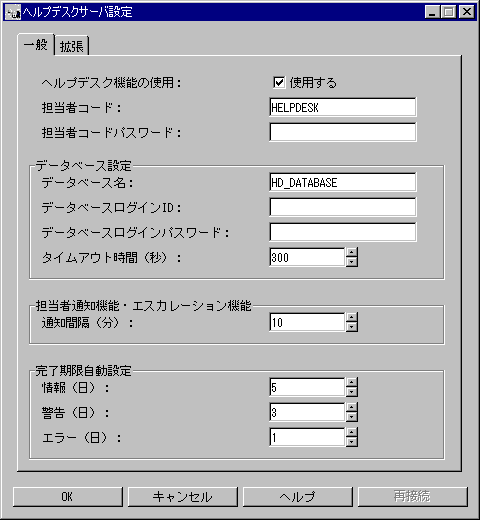Screen dimensions: 480x520
Task: Confirm settings with the OK button
Action: (x=68, y=497)
